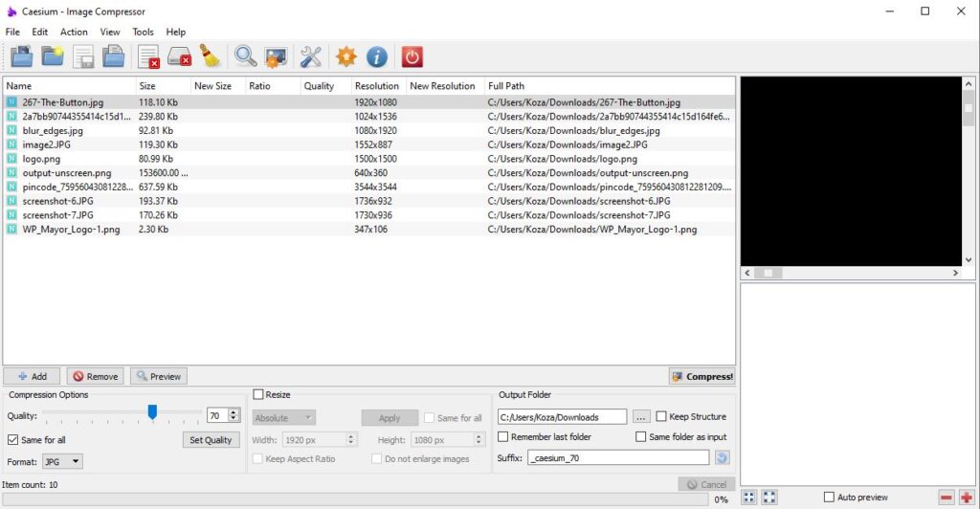
Task: Click the orange Check for Updates icon
Action: [346, 56]
